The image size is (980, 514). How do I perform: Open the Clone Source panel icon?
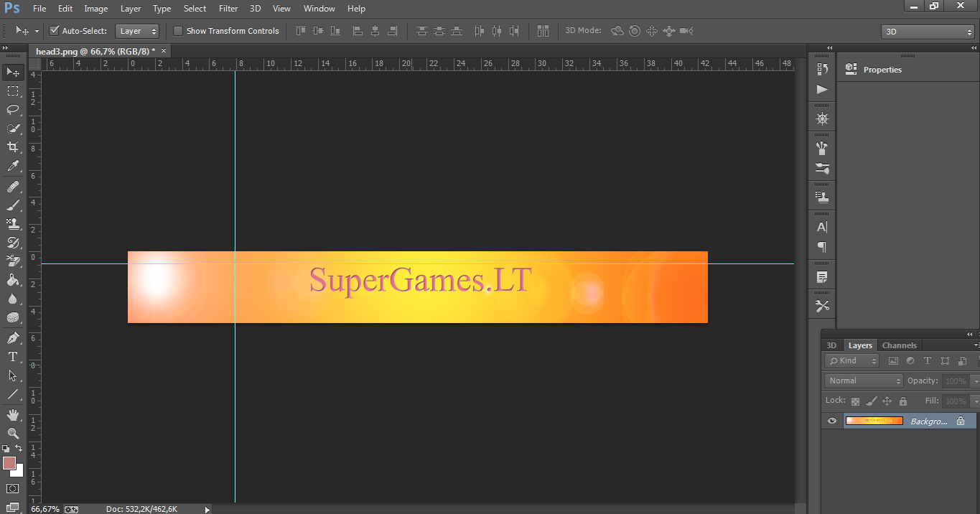(822, 197)
